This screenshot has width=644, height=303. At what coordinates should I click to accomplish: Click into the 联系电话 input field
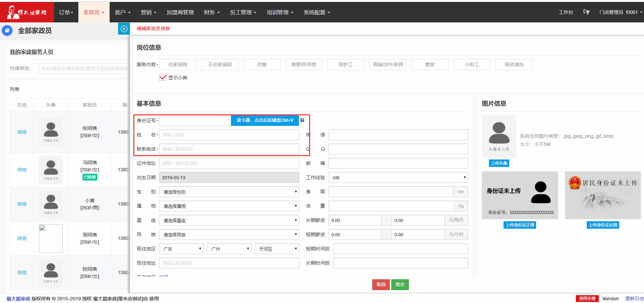(229, 149)
